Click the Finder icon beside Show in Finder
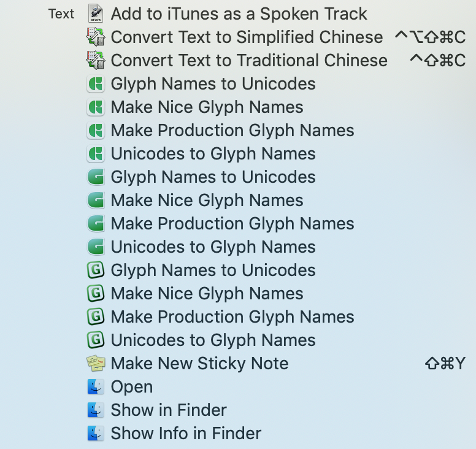The height and width of the screenshot is (449, 476). click(x=96, y=410)
